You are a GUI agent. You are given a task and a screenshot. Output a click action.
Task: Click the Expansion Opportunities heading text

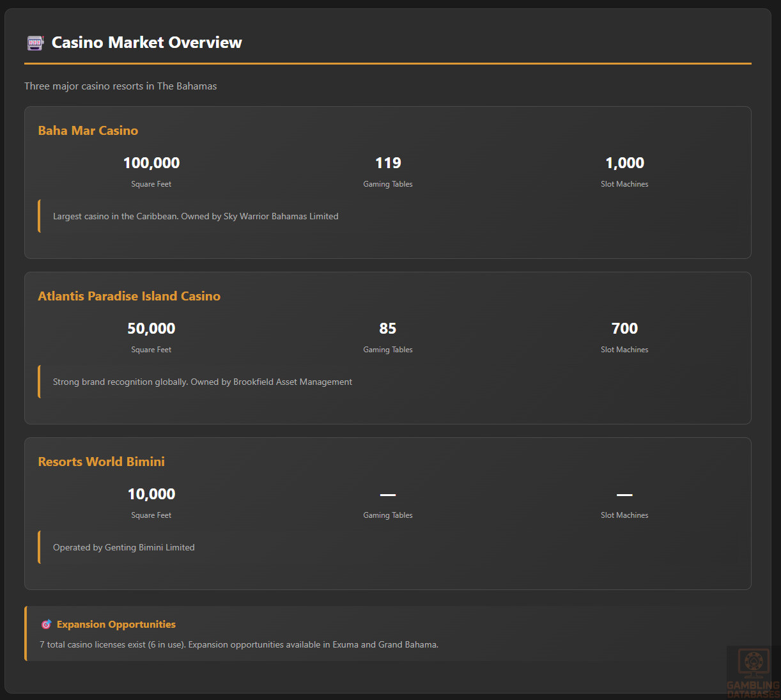[116, 625]
